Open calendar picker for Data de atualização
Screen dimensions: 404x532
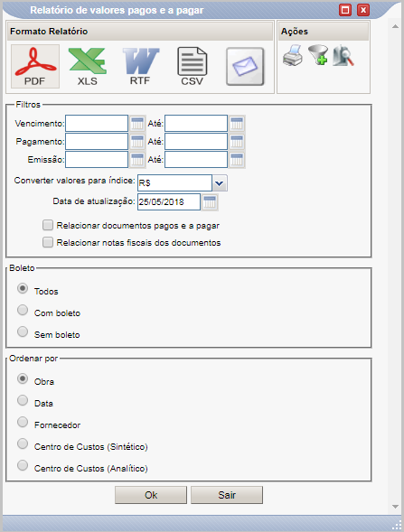click(x=210, y=202)
